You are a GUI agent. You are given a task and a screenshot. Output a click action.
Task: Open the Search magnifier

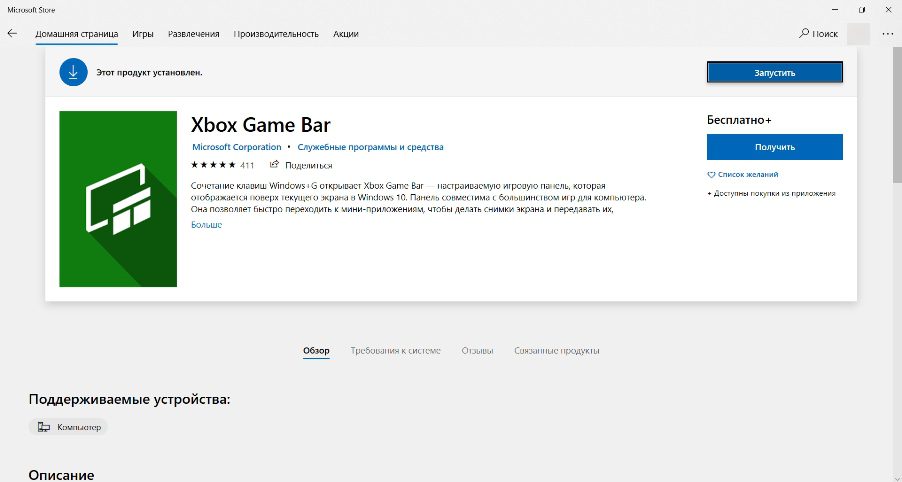tap(804, 33)
